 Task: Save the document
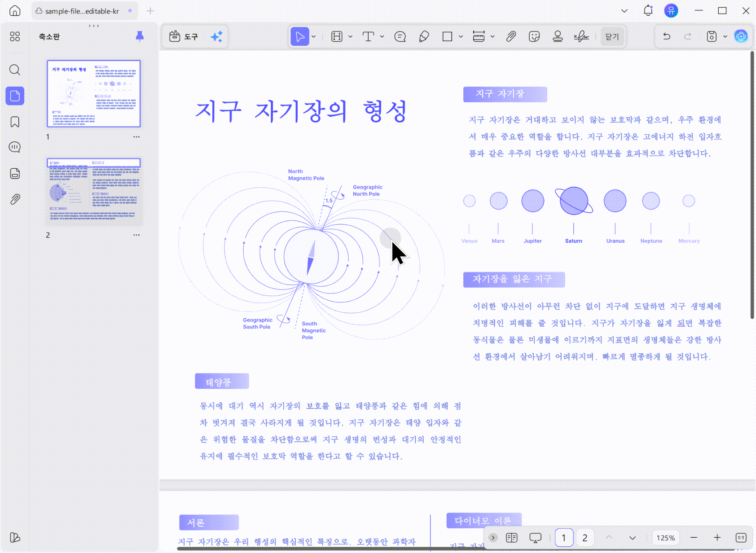pyautogui.click(x=712, y=36)
